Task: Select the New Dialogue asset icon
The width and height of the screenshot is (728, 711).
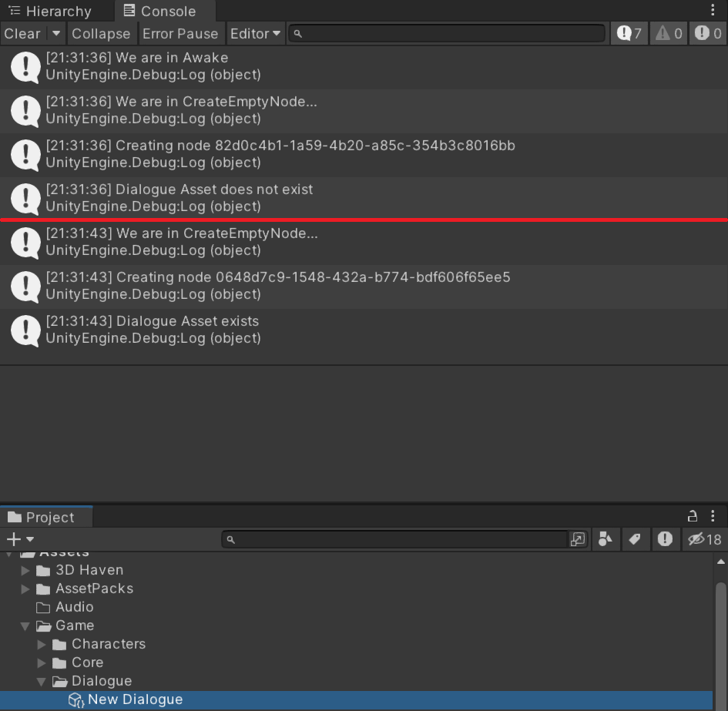Action: tap(75, 699)
